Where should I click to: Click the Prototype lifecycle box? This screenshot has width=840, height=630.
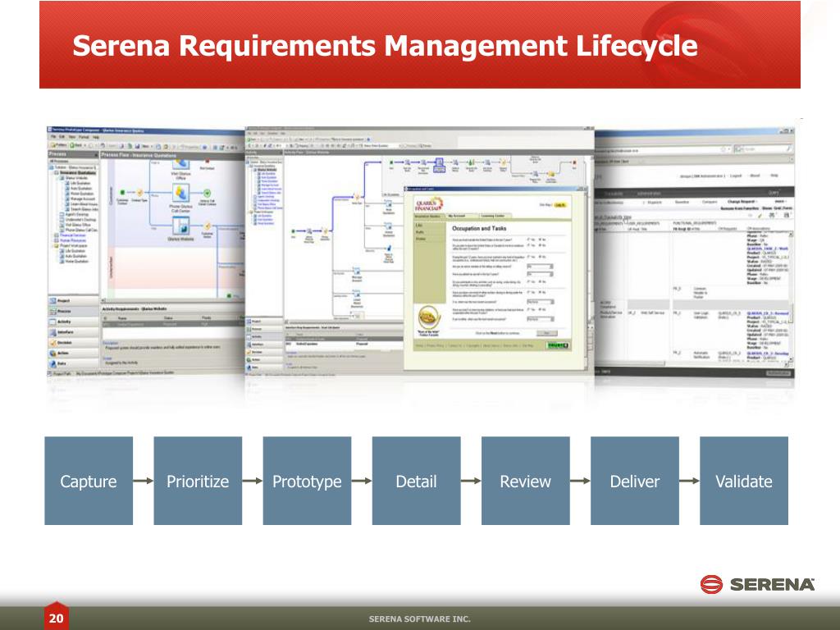307,481
